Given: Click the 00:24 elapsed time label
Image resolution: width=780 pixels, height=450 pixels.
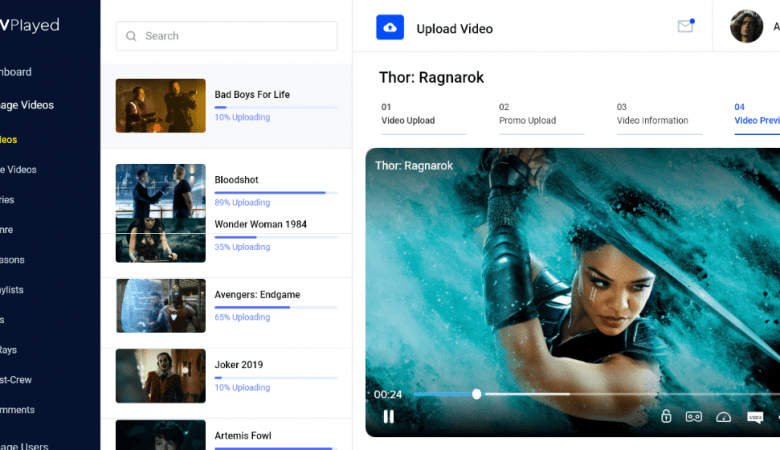Looking at the screenshot, I should [x=388, y=395].
